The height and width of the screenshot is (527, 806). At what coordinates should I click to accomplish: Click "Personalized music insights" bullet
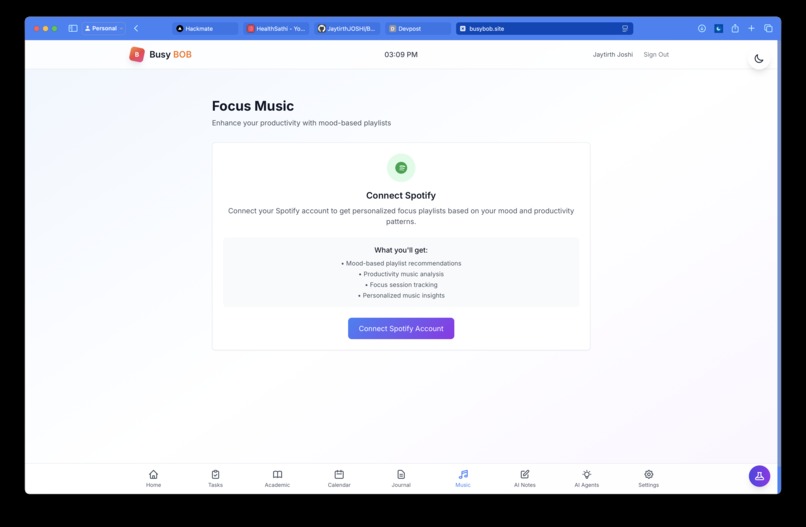[401, 296]
